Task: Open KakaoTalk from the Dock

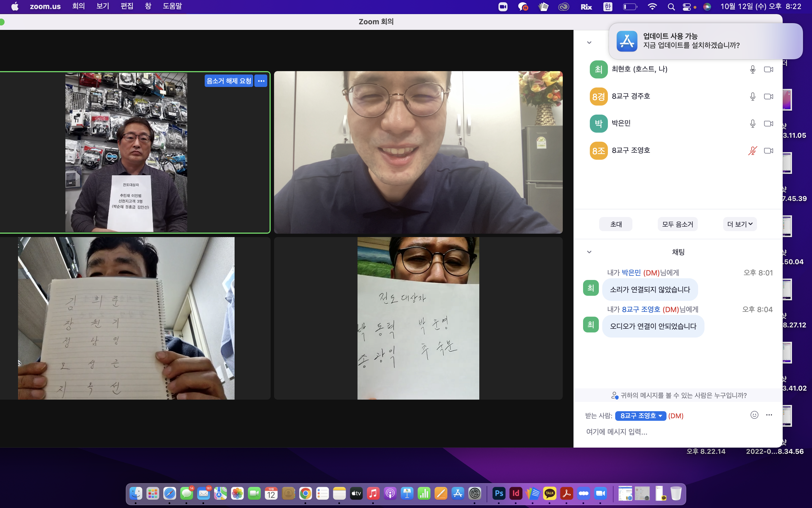Action: [x=550, y=493]
